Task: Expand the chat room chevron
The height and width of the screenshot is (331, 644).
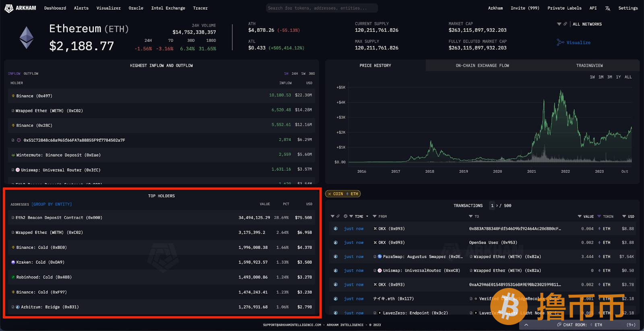Action: 526,325
